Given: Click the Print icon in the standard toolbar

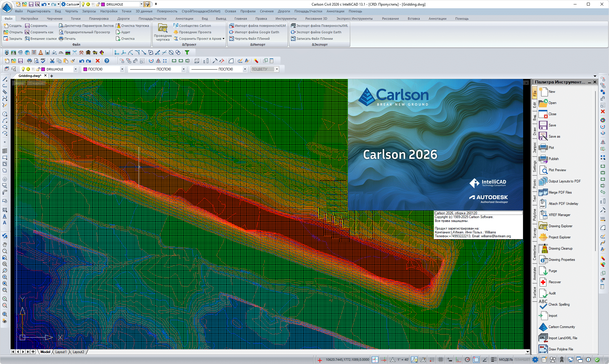Looking at the screenshot, I should click(x=29, y=61).
